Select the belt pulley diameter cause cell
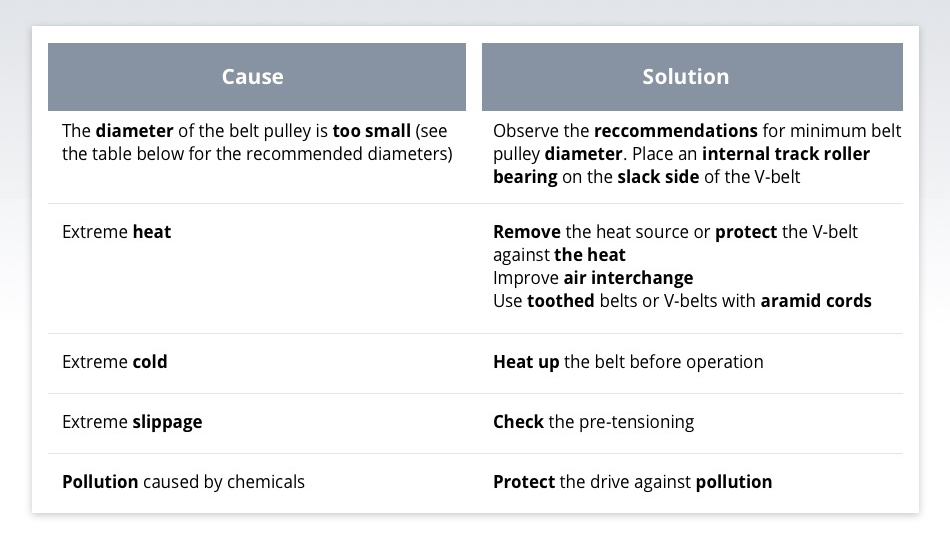This screenshot has width=950, height=546. point(255,142)
